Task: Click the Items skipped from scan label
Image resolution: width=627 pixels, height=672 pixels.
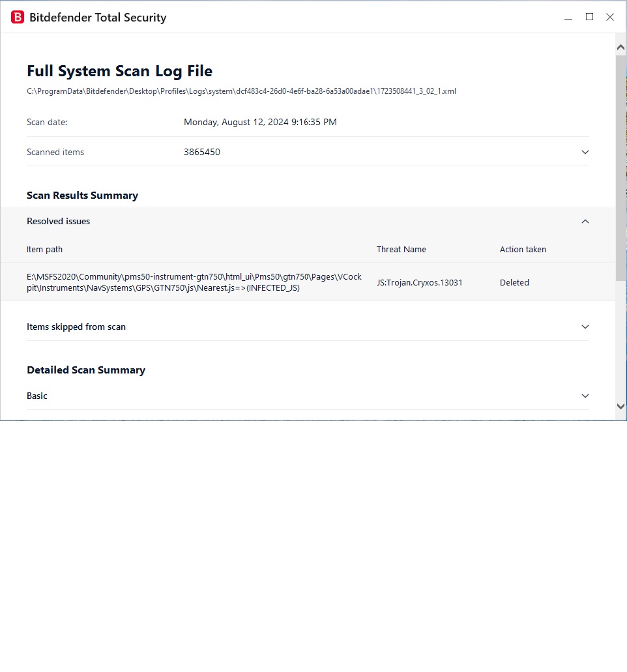Action: tap(76, 327)
